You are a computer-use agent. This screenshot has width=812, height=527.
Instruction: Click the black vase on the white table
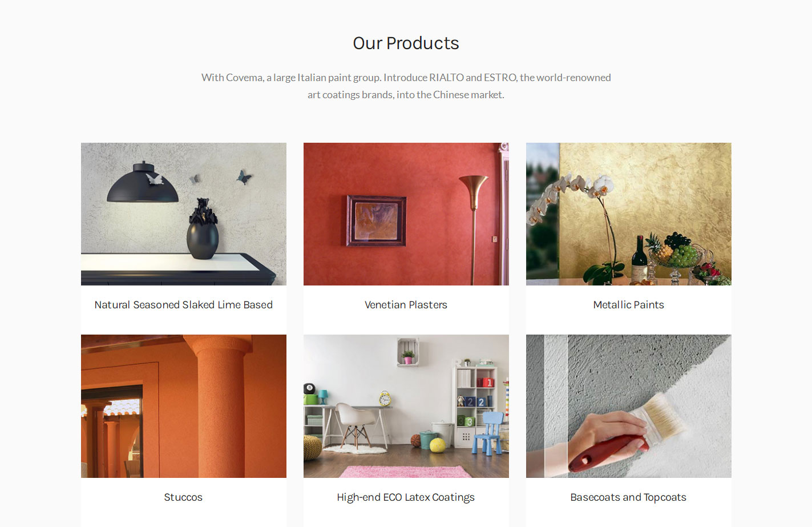tap(203, 230)
